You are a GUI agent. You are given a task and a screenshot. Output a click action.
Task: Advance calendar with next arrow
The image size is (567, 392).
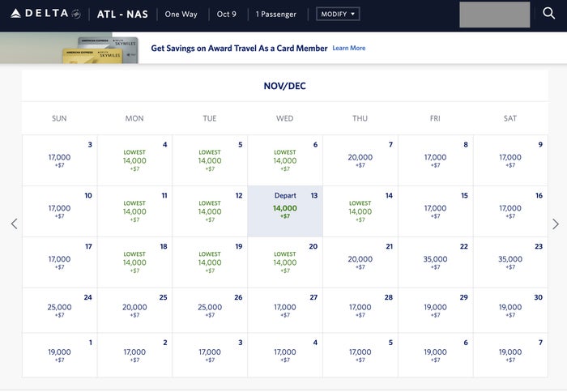coord(556,224)
